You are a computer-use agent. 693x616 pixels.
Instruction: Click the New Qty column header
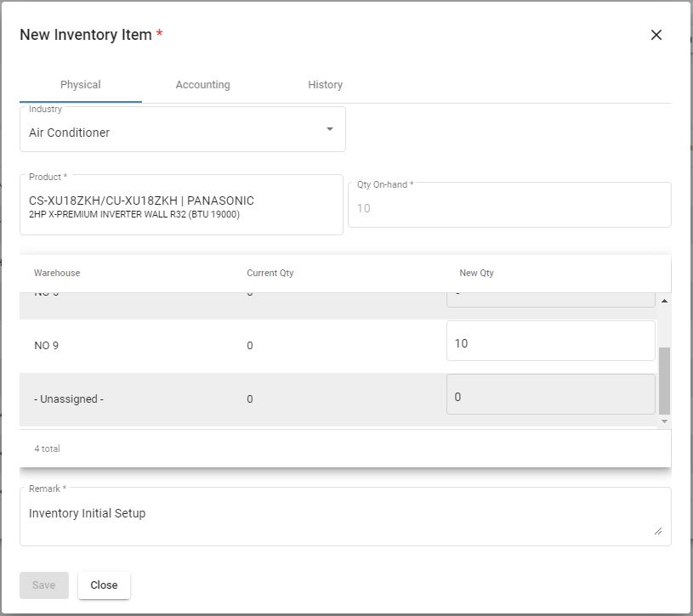click(x=476, y=273)
